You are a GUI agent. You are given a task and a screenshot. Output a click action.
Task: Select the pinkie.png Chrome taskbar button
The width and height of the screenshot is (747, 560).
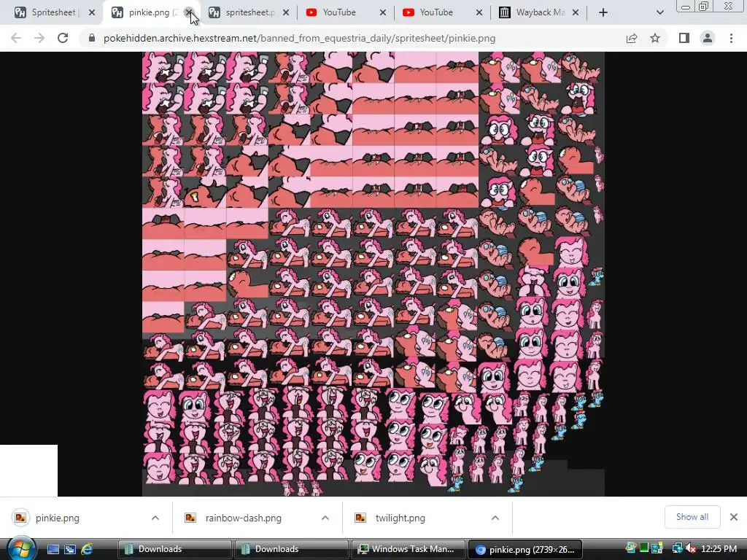pos(525,549)
